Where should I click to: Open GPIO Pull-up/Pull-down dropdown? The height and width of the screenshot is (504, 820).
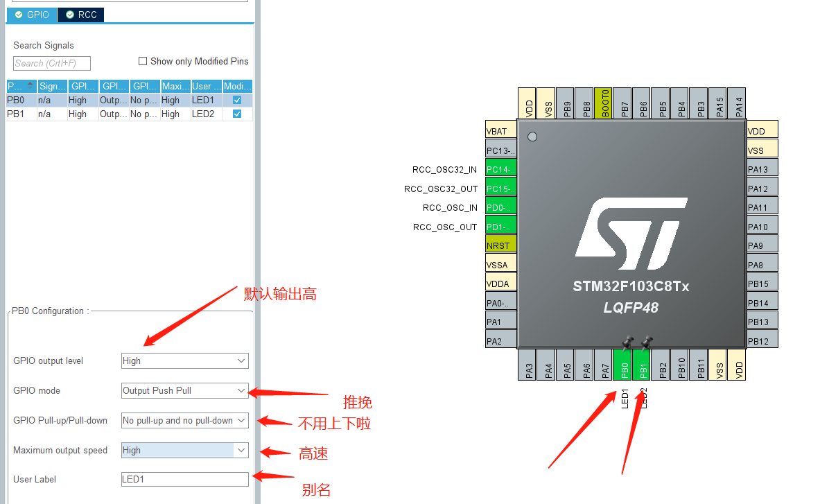click(x=184, y=420)
